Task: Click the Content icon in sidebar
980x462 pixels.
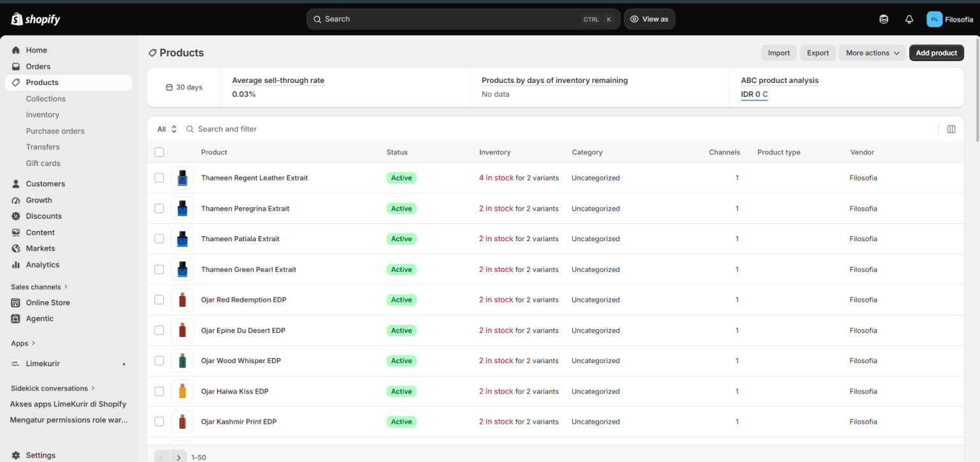Action: (x=16, y=232)
